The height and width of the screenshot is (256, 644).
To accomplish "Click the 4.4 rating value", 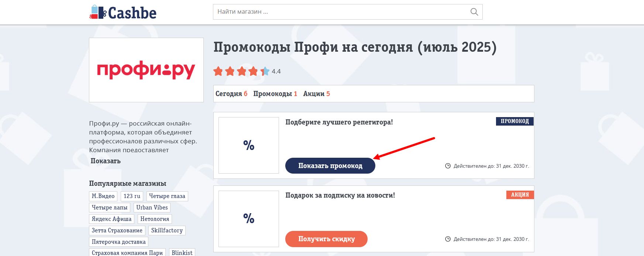I will pos(276,71).
